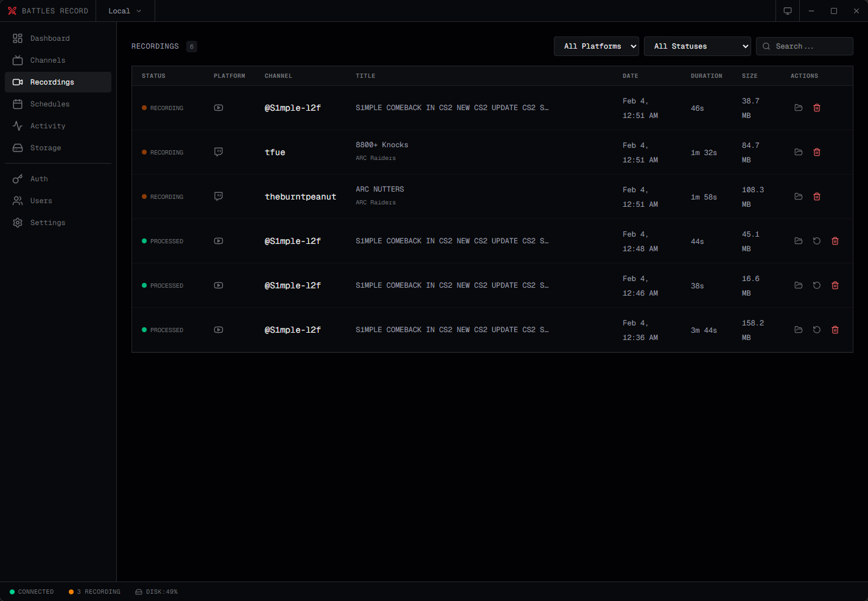The width and height of the screenshot is (868, 601).
Task: Click the Battles Record logo icon
Action: [x=12, y=10]
